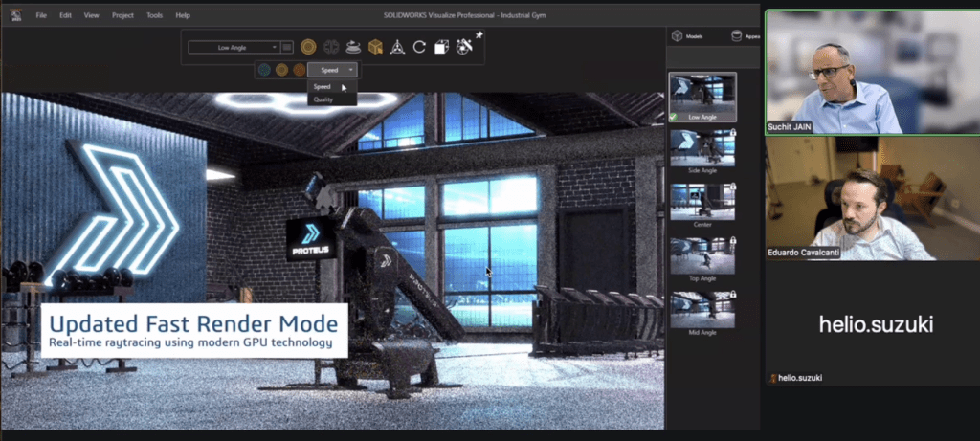Click the camera aperture with pencil icon
The width and height of the screenshot is (980, 441).
point(463,46)
